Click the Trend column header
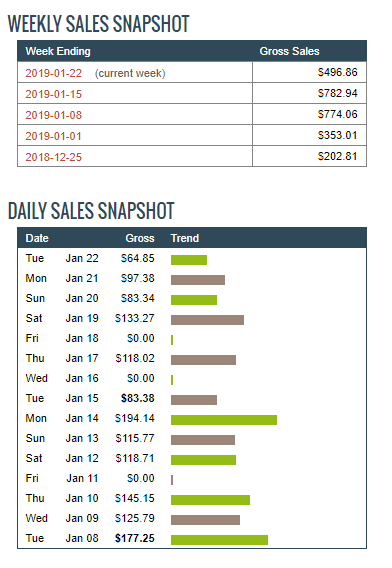This screenshot has height=568, width=392. point(185,238)
